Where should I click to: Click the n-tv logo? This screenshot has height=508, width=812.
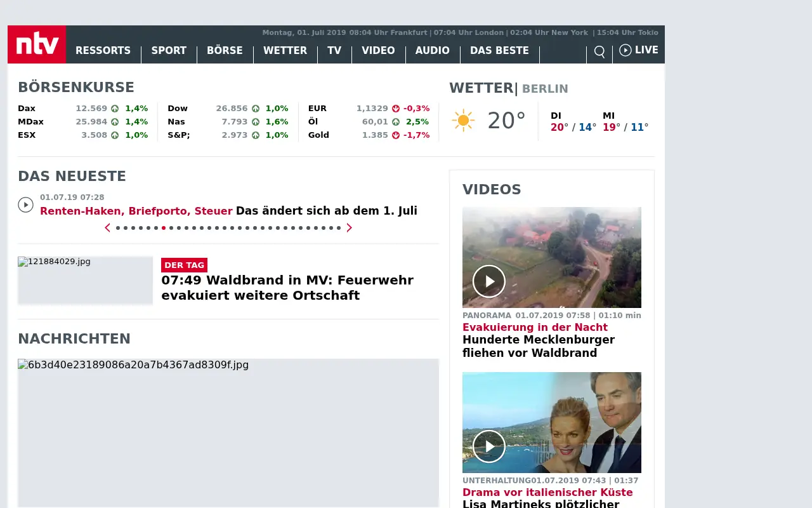pos(37,44)
